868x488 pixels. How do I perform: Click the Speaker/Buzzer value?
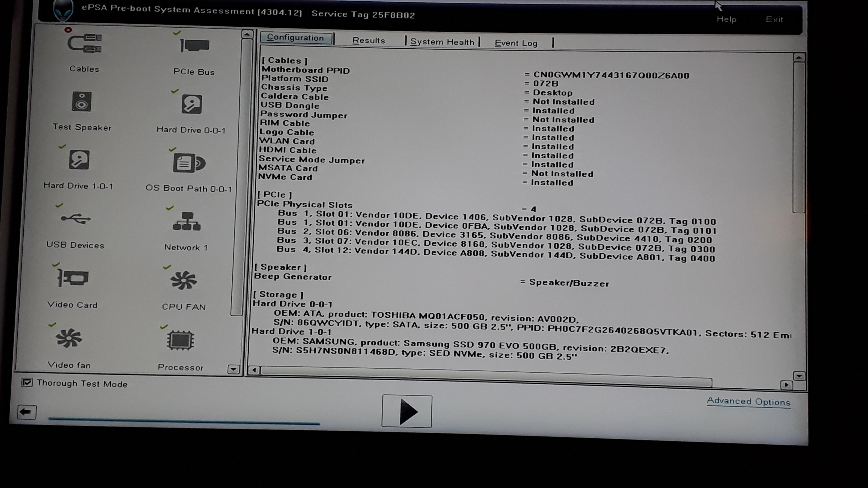coord(569,283)
